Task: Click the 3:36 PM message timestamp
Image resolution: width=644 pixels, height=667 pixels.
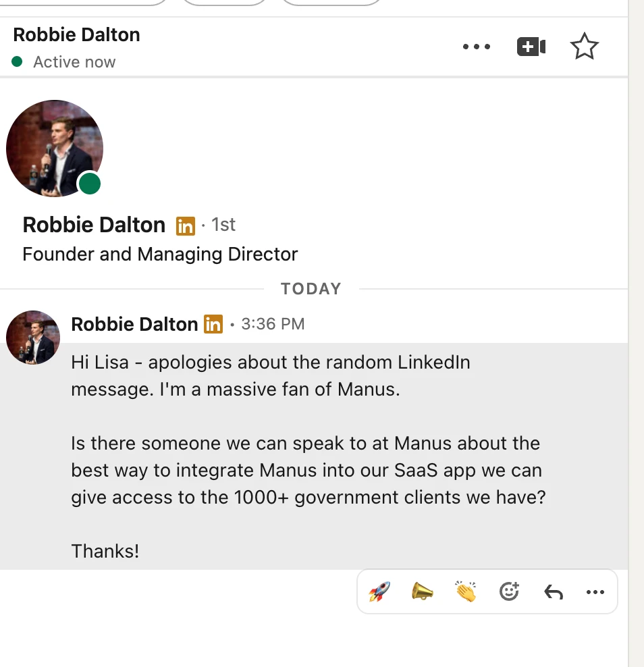Action: [x=273, y=325]
